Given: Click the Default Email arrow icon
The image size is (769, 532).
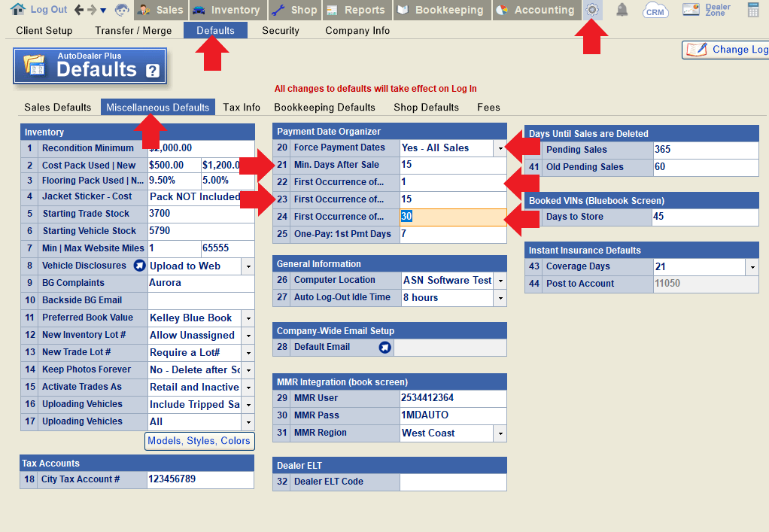Looking at the screenshot, I should coord(385,347).
